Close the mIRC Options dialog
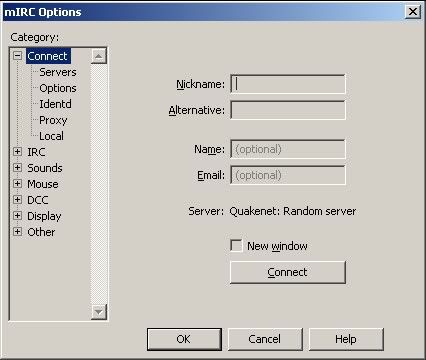 [x=413, y=12]
